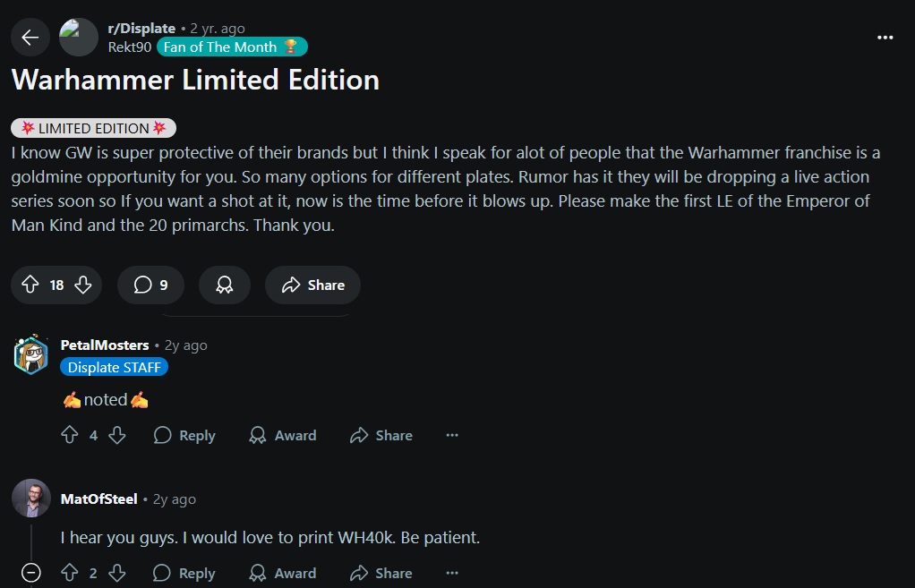Upvote the Warhammer Limited Edition post
The image size is (915, 588).
tap(30, 285)
